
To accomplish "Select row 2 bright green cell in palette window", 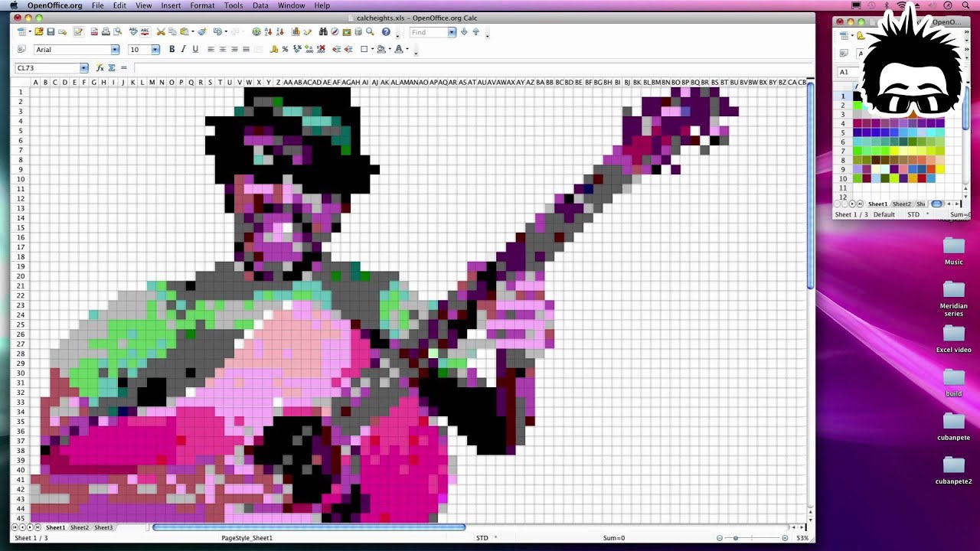I will coord(857,105).
